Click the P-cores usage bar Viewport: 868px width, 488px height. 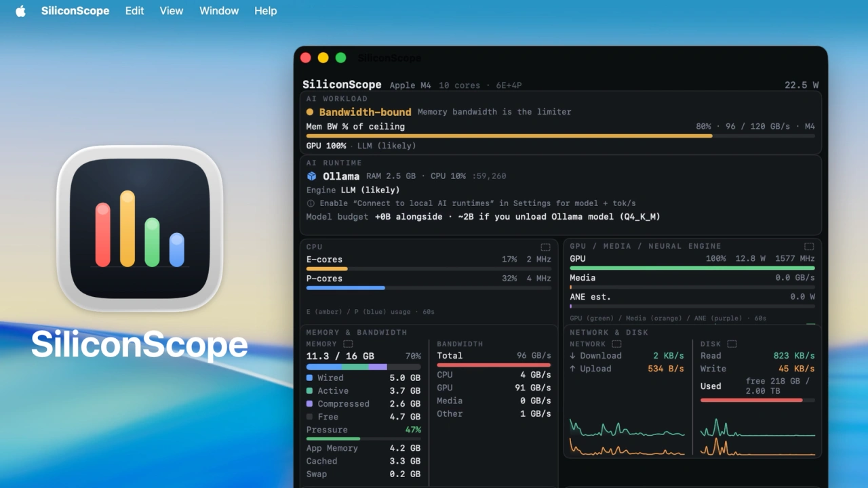(x=429, y=287)
